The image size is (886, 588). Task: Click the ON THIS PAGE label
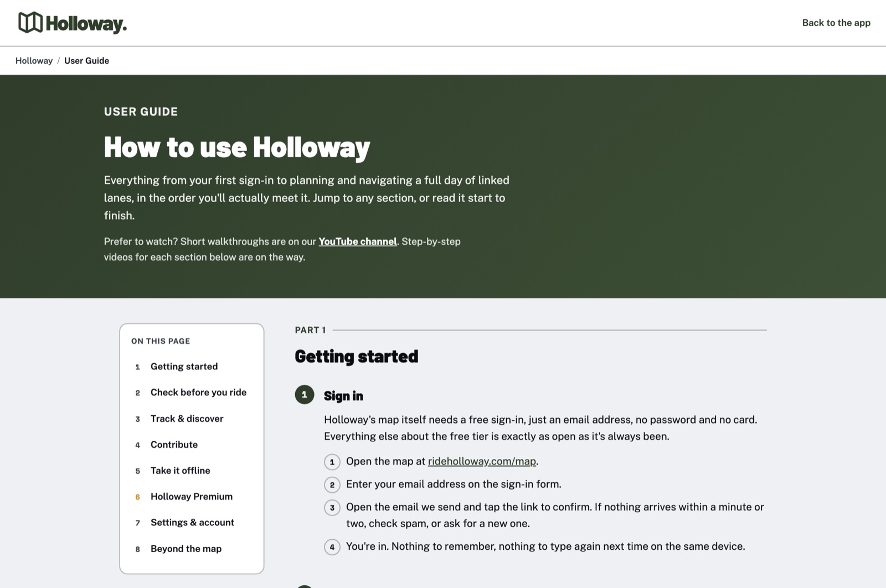pyautogui.click(x=161, y=341)
